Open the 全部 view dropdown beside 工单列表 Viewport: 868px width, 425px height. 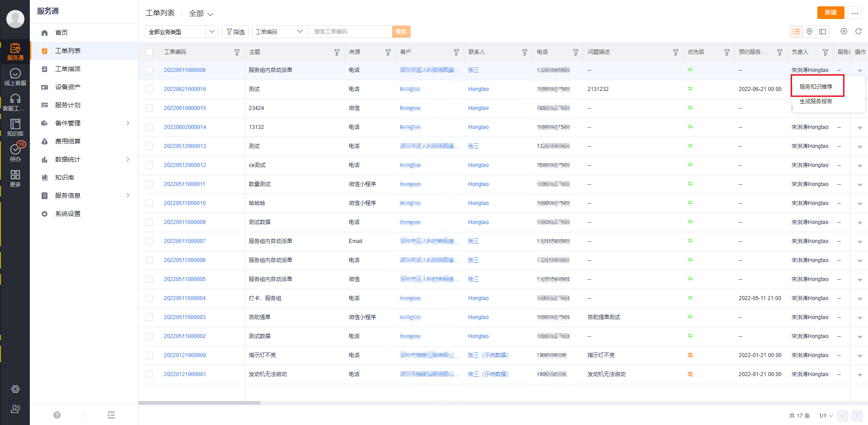tap(201, 14)
